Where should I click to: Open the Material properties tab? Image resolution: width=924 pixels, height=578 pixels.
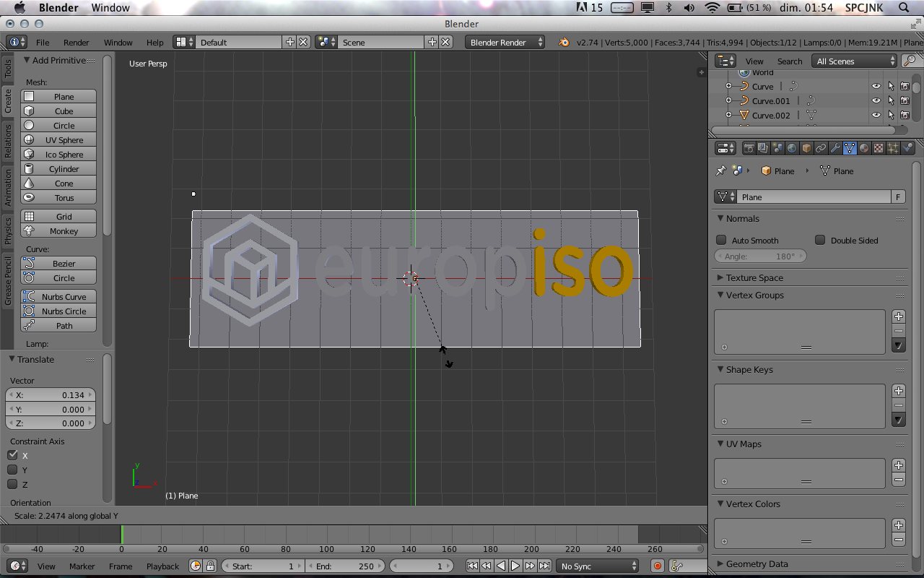[864, 148]
